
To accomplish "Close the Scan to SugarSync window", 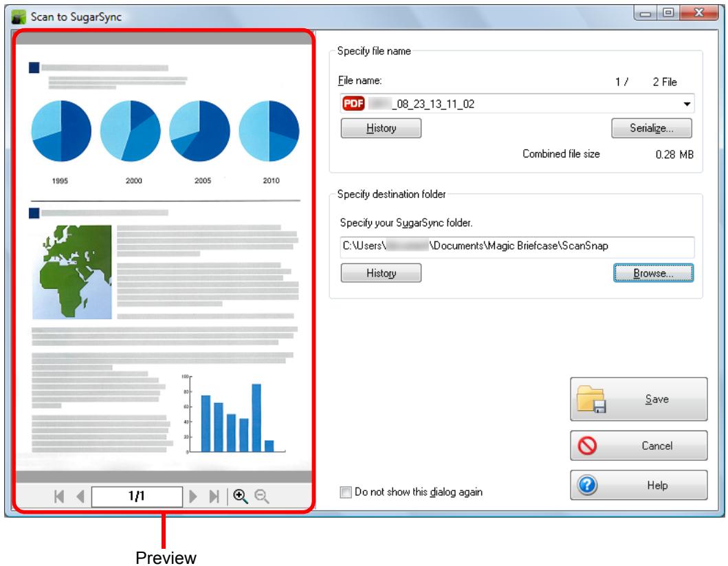I will point(698,14).
